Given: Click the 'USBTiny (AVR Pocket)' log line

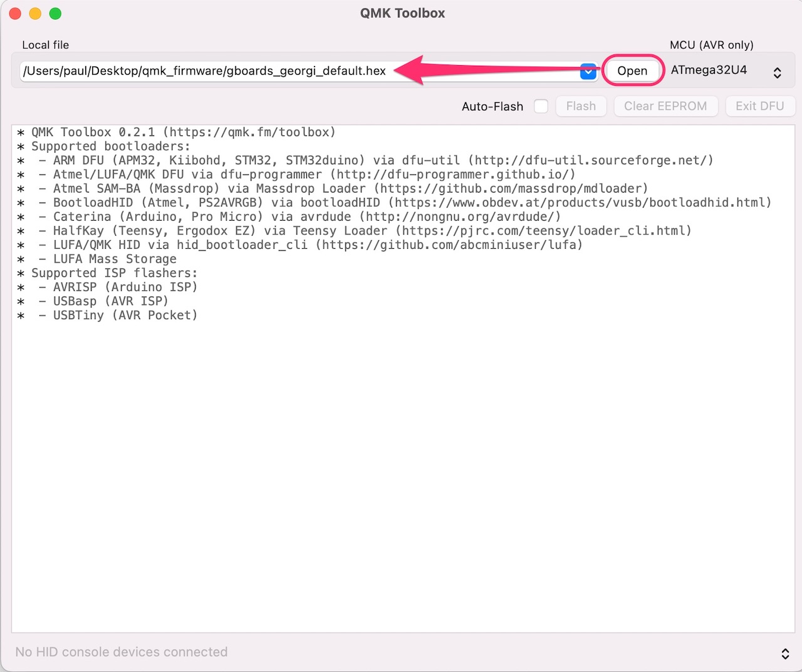Looking at the screenshot, I should click(x=107, y=315).
